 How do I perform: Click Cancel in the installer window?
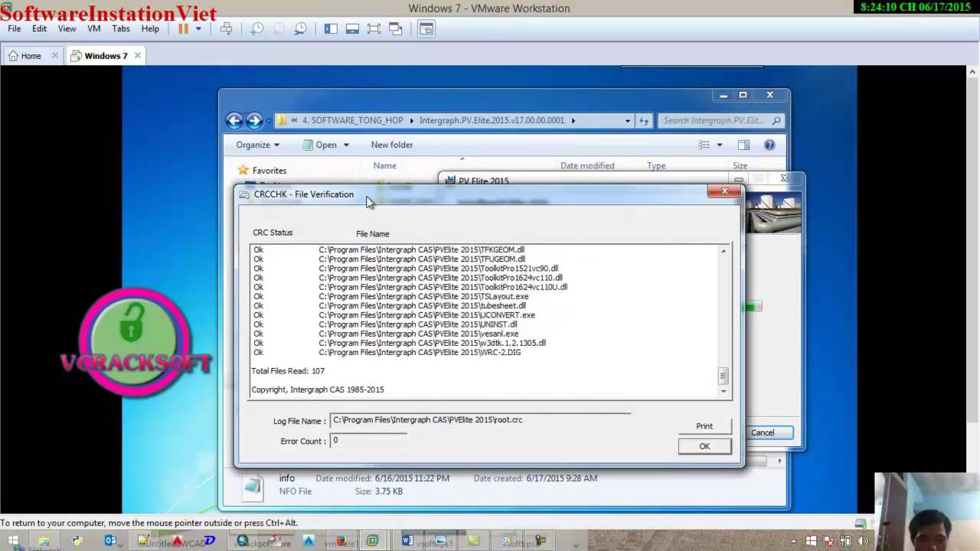click(763, 432)
